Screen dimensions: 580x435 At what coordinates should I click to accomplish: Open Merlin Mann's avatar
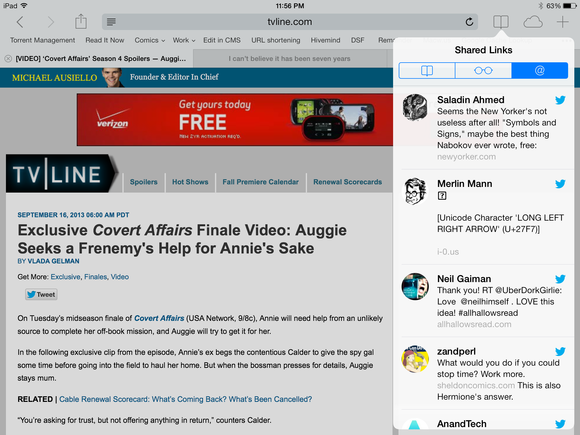click(x=415, y=191)
